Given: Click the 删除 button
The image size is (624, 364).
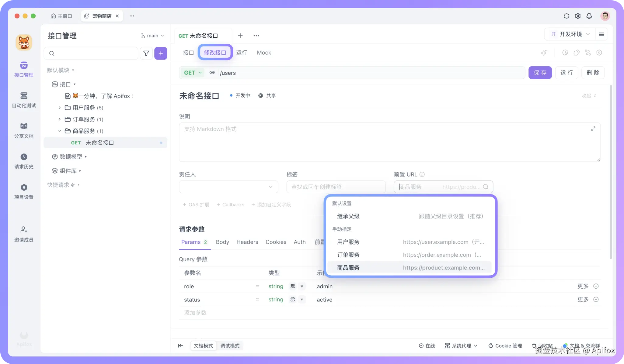Looking at the screenshot, I should (593, 73).
